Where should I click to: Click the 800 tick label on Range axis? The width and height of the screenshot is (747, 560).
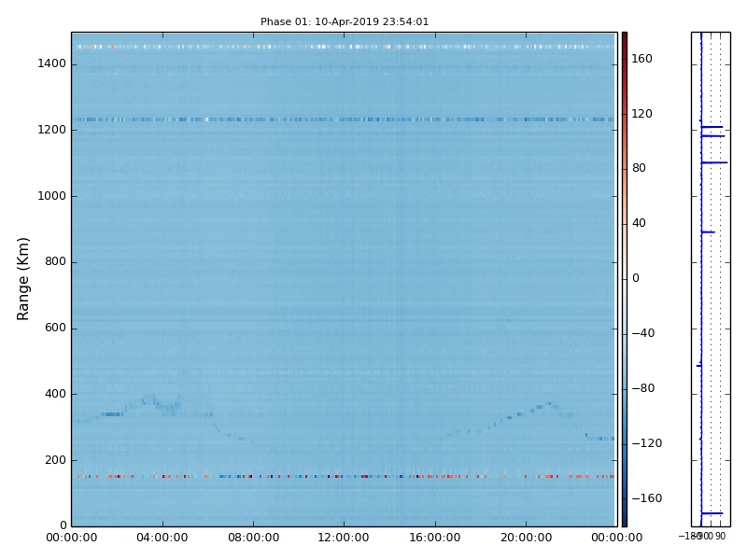[x=55, y=261]
